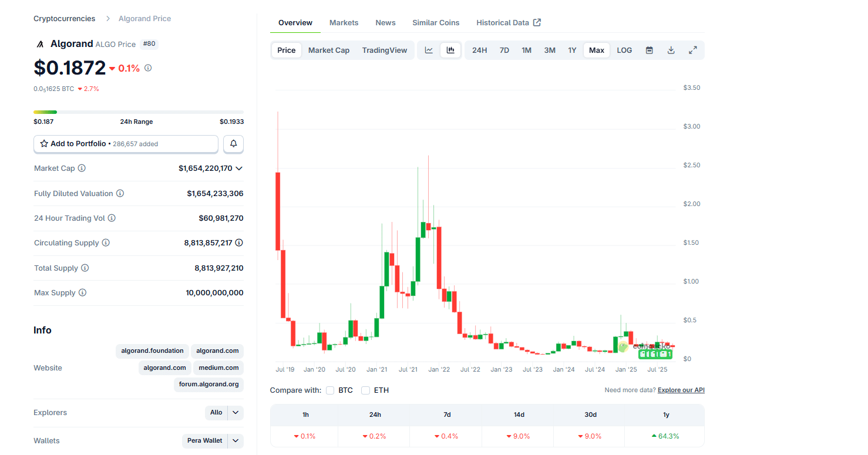Viewport: 868px width, 455px height.
Task: Select the candlestick chart view icon
Action: (450, 50)
